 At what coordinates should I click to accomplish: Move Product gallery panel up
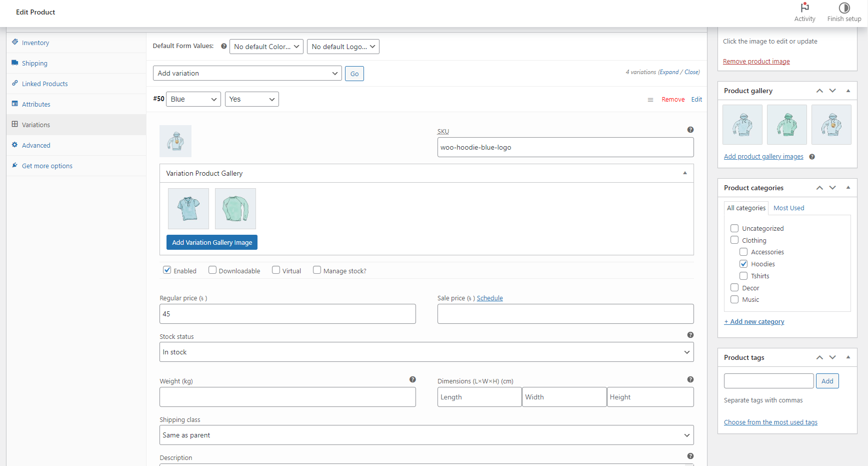(819, 91)
